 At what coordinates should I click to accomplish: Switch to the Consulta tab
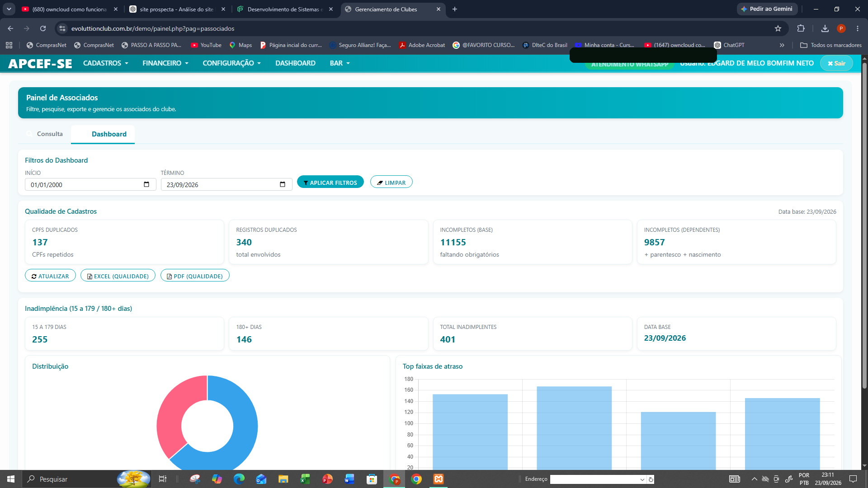pos(45,134)
